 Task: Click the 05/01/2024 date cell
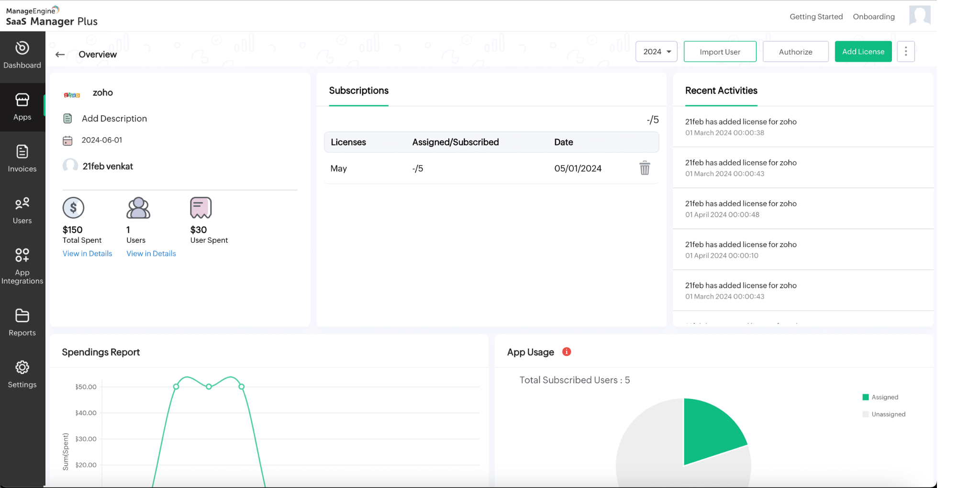click(578, 169)
